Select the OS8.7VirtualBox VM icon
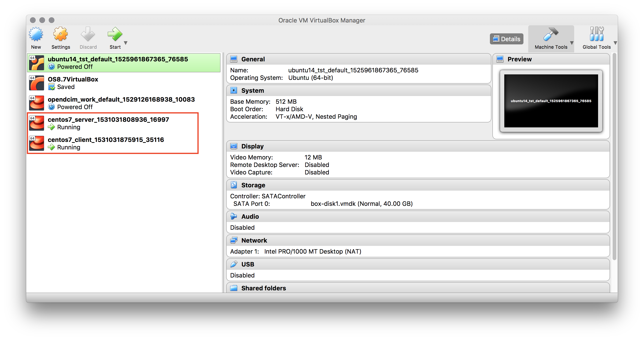Screen dimensions: 644x340 37,83
